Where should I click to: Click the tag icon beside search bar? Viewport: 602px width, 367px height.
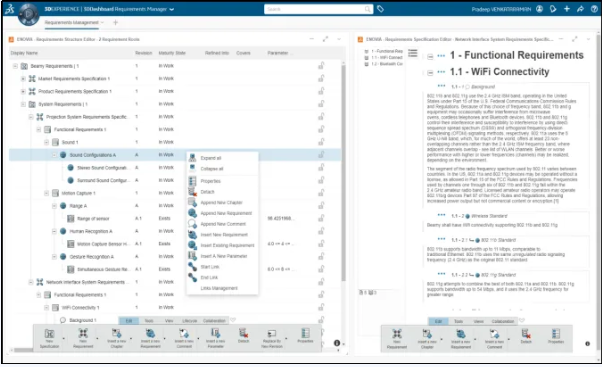click(x=380, y=9)
